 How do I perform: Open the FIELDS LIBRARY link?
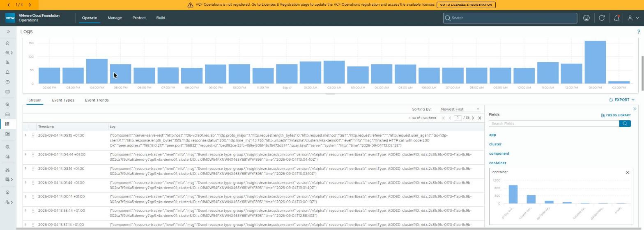point(616,115)
